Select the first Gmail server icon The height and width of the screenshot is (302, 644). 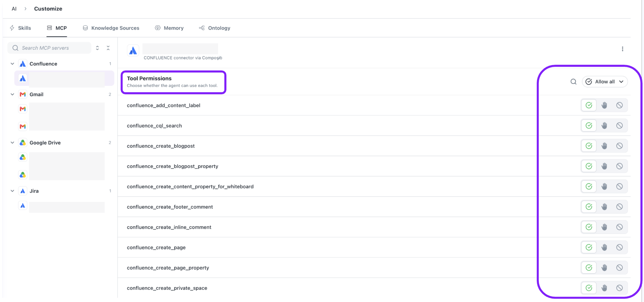coord(23,109)
